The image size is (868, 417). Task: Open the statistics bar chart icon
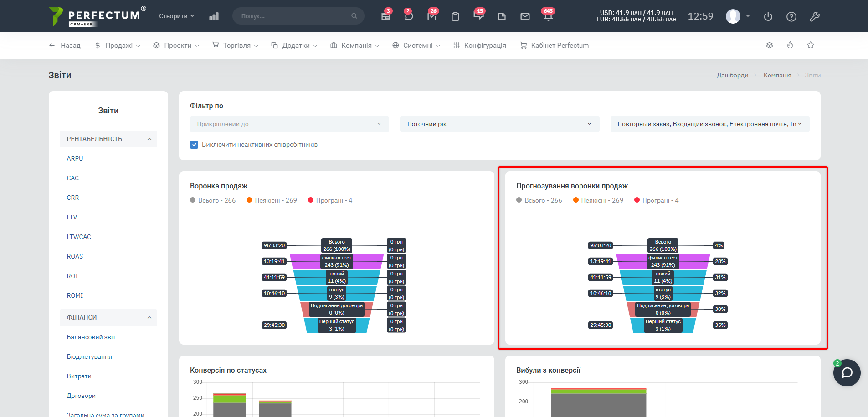(214, 16)
